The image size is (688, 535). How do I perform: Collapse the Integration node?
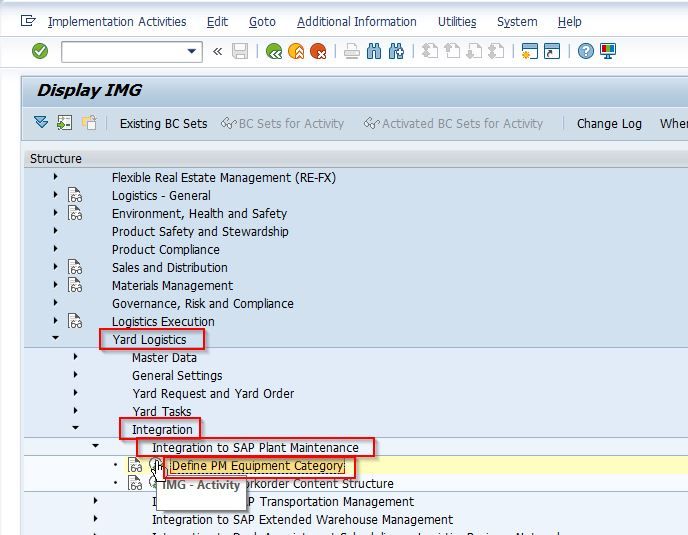pyautogui.click(x=75, y=427)
